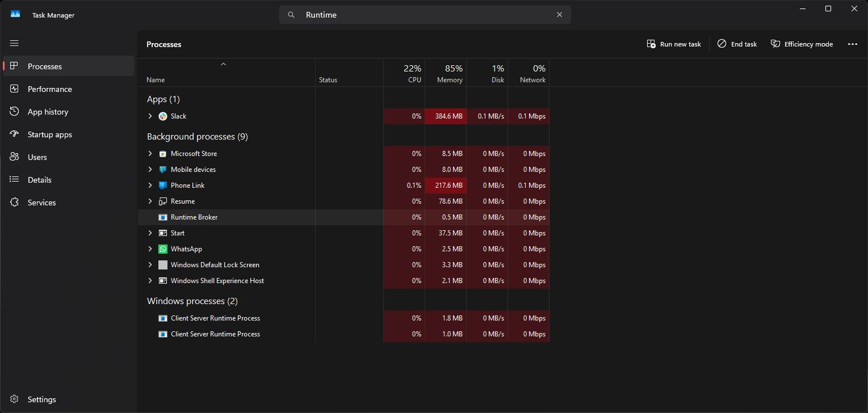868x413 pixels.
Task: Open Task Manager Settings
Action: click(x=41, y=399)
